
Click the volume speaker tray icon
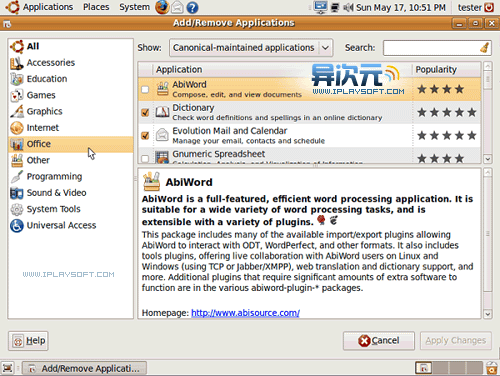(x=348, y=7)
